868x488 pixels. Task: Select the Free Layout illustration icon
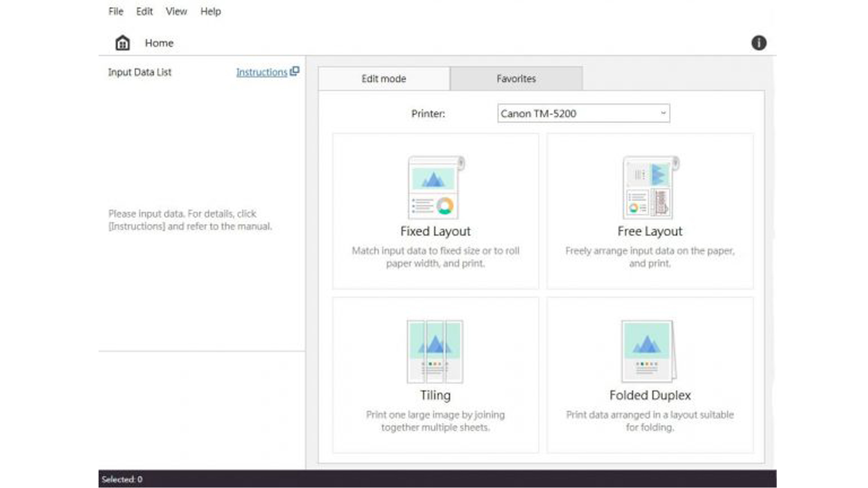(650, 188)
